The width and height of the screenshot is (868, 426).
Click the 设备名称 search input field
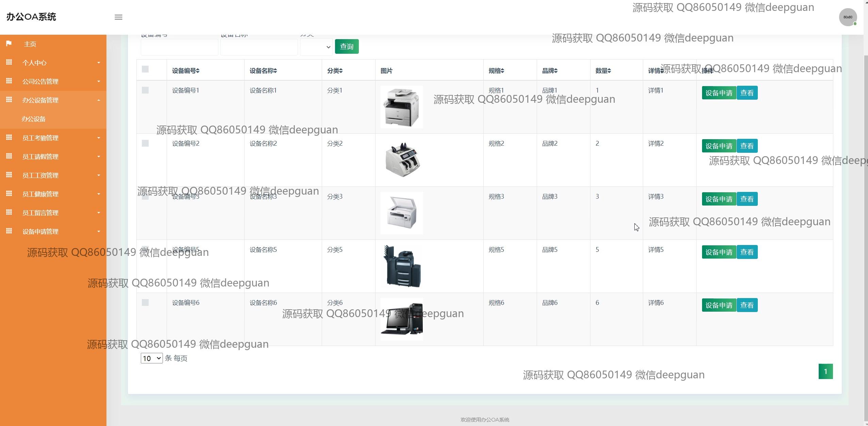pyautogui.click(x=259, y=47)
